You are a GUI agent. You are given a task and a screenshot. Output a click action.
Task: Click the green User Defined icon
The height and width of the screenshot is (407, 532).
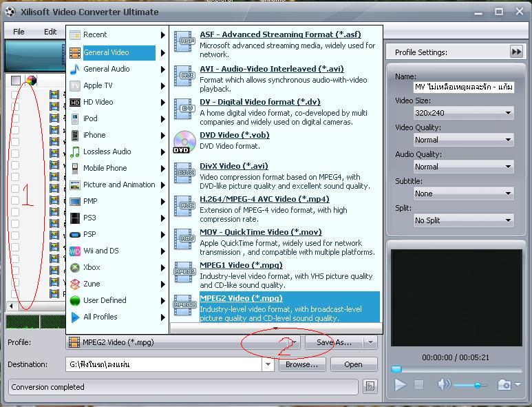74,300
